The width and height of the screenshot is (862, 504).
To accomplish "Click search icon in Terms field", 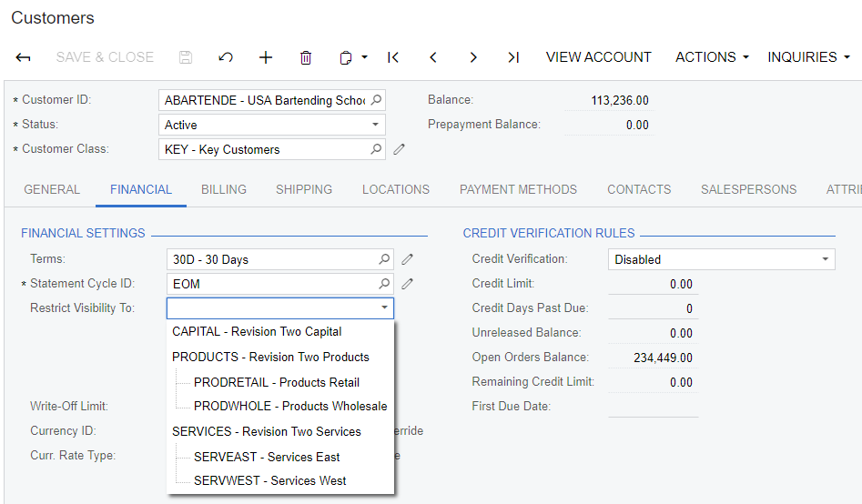I will [384, 259].
